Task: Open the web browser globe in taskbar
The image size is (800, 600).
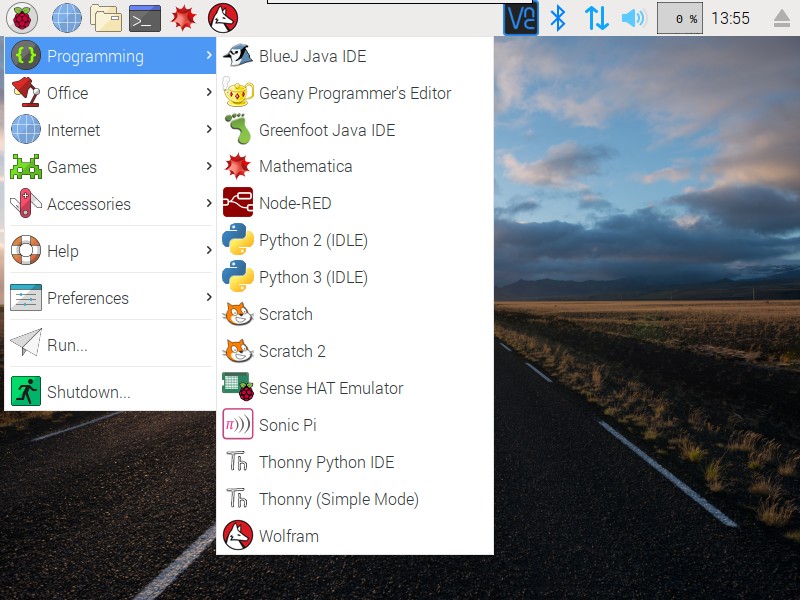Action: point(67,18)
